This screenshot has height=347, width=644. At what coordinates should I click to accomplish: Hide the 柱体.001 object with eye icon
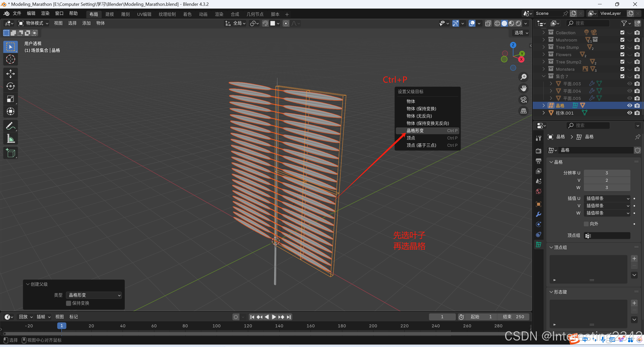tap(630, 113)
